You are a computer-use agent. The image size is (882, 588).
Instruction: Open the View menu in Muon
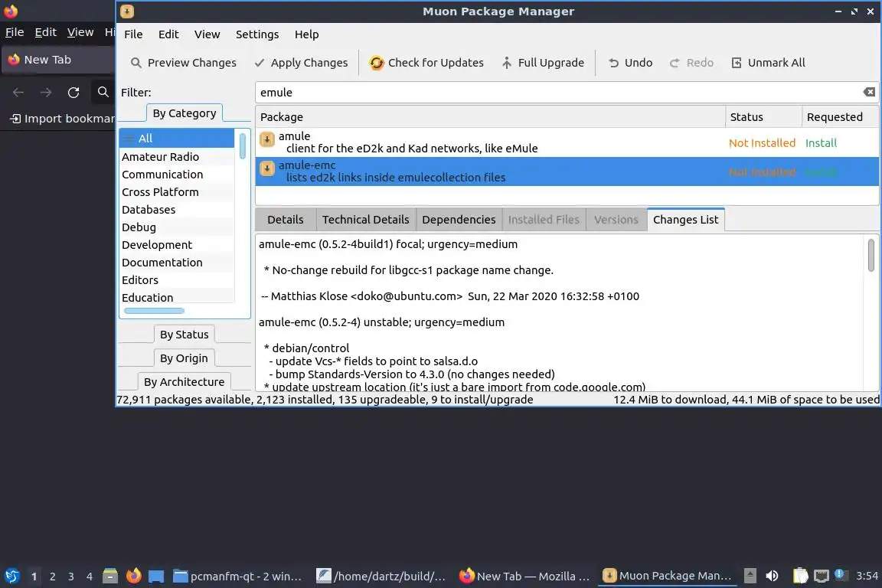coord(207,34)
